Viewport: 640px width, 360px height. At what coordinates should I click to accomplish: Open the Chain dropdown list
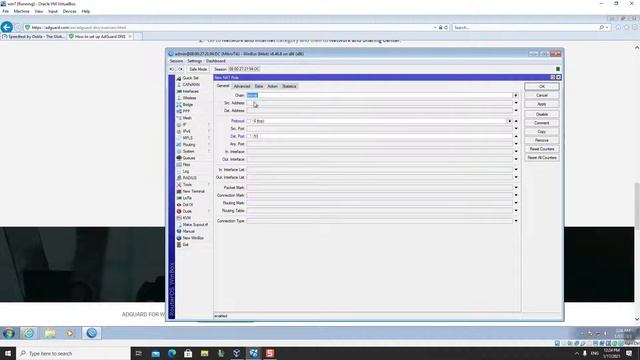pos(516,96)
